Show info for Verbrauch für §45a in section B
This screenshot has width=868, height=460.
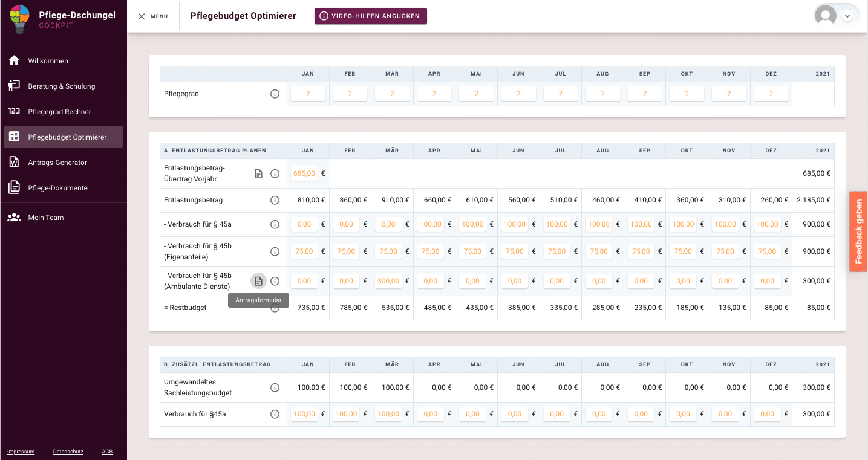click(x=275, y=414)
